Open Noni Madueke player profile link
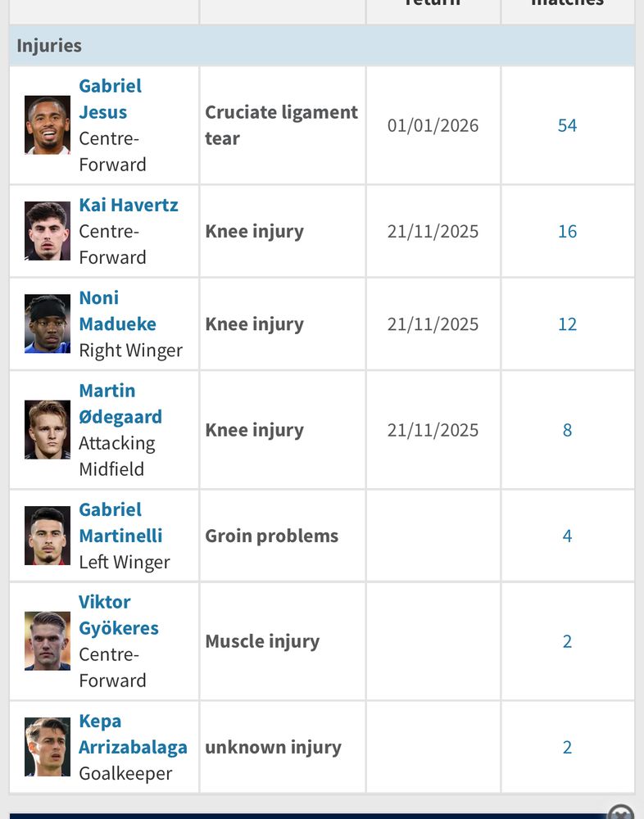This screenshot has width=644, height=819. [118, 310]
